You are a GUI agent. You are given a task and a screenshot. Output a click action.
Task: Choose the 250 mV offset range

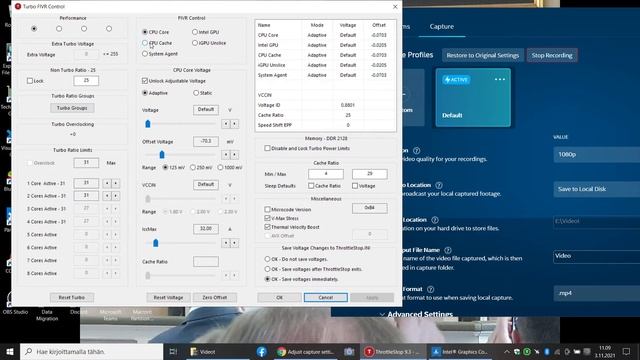point(193,167)
